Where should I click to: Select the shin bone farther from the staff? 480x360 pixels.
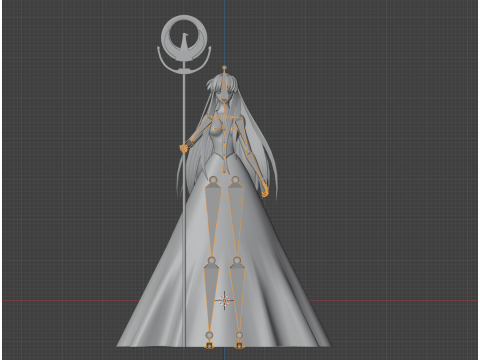tap(238, 297)
